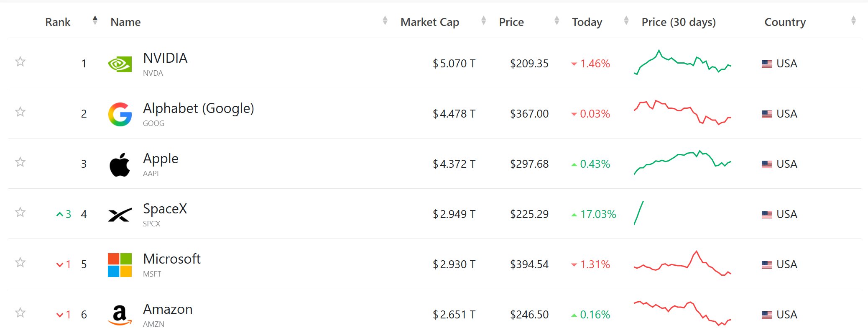The width and height of the screenshot is (868, 336).
Task: Click the Apple logo icon
Action: click(120, 164)
